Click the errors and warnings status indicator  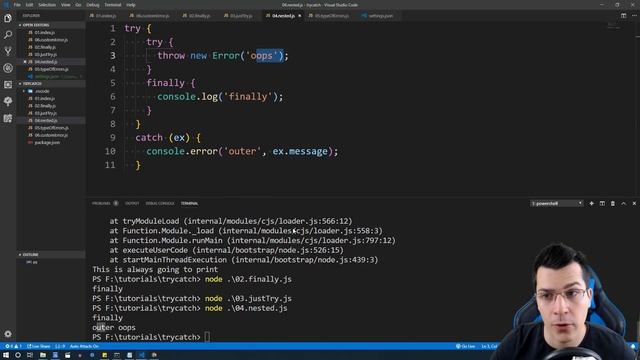coord(13,346)
